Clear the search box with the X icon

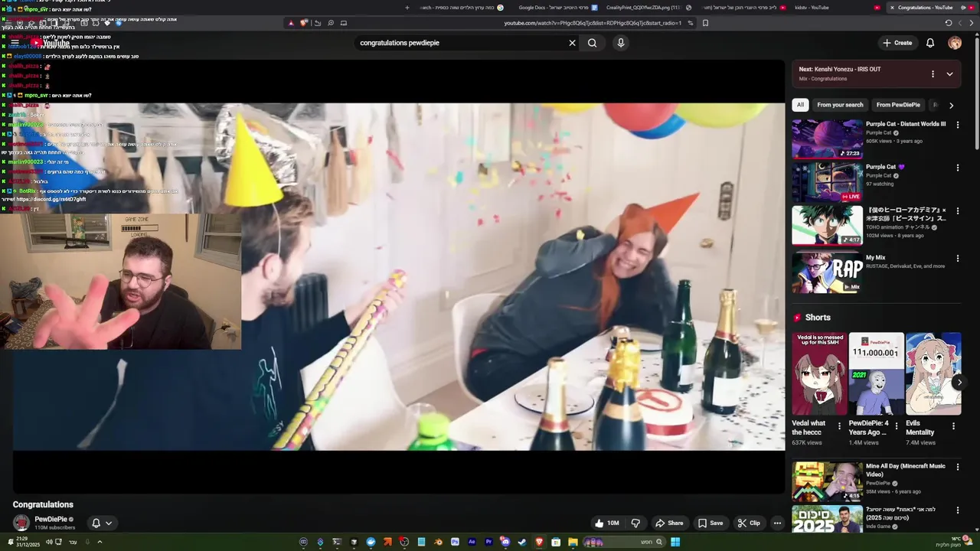(572, 43)
